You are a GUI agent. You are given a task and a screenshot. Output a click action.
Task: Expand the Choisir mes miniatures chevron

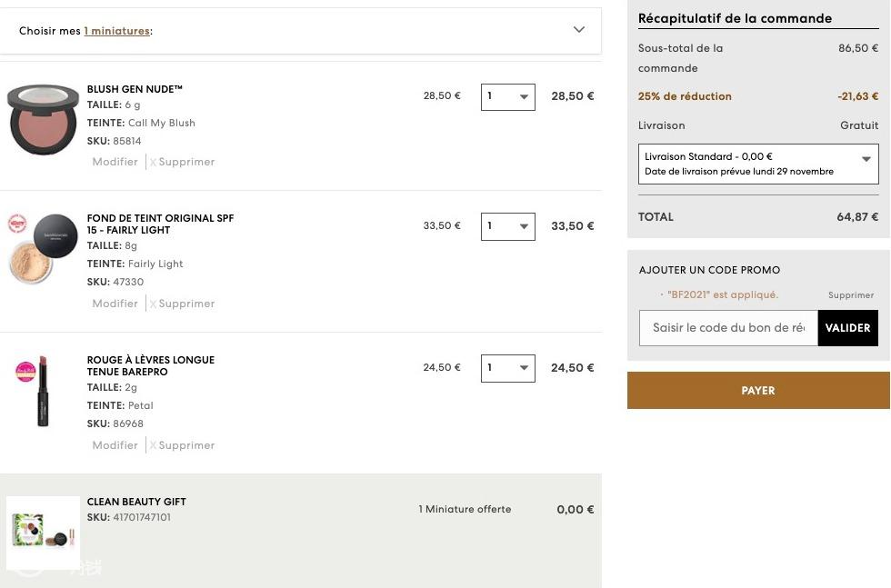(578, 30)
